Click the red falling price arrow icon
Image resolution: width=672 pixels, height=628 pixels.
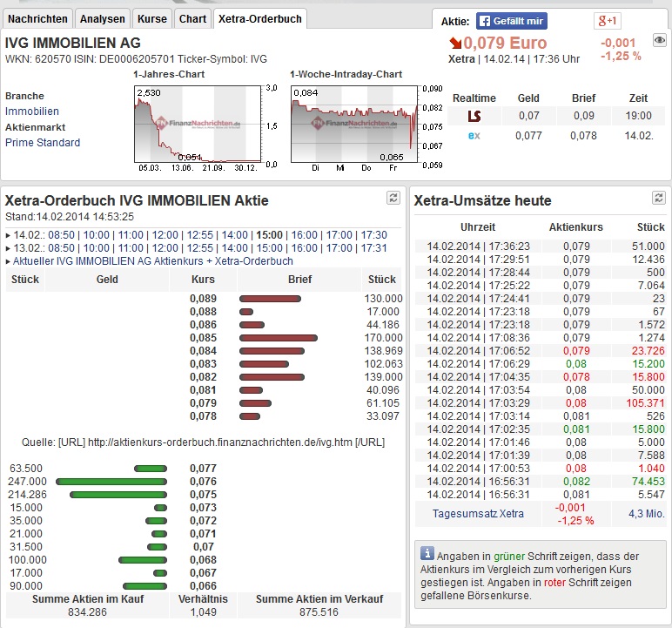point(455,43)
